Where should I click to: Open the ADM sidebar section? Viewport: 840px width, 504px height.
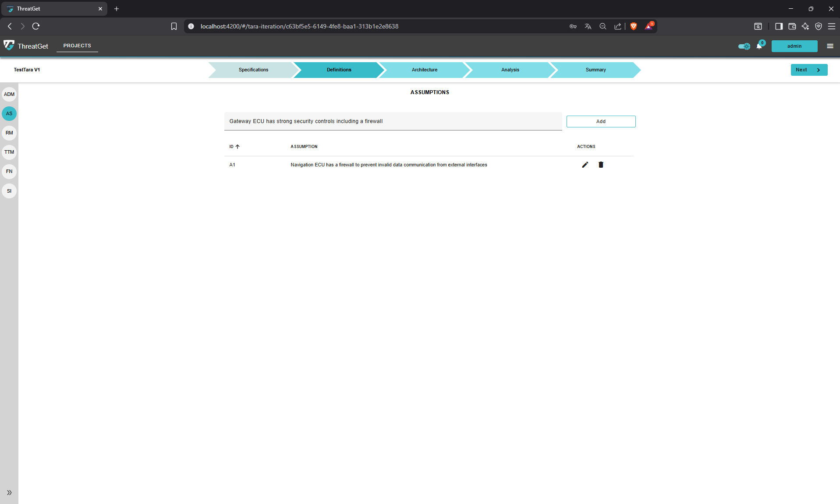(9, 94)
